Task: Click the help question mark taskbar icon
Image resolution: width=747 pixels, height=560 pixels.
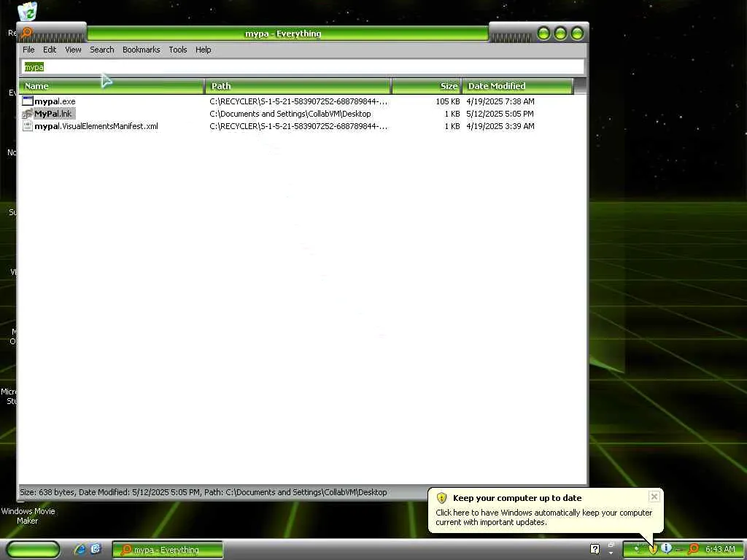Action: [595, 550]
